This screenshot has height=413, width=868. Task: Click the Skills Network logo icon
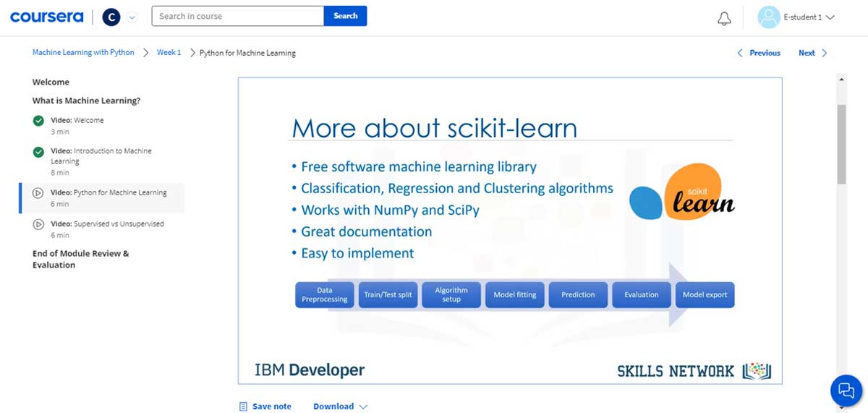[757, 370]
